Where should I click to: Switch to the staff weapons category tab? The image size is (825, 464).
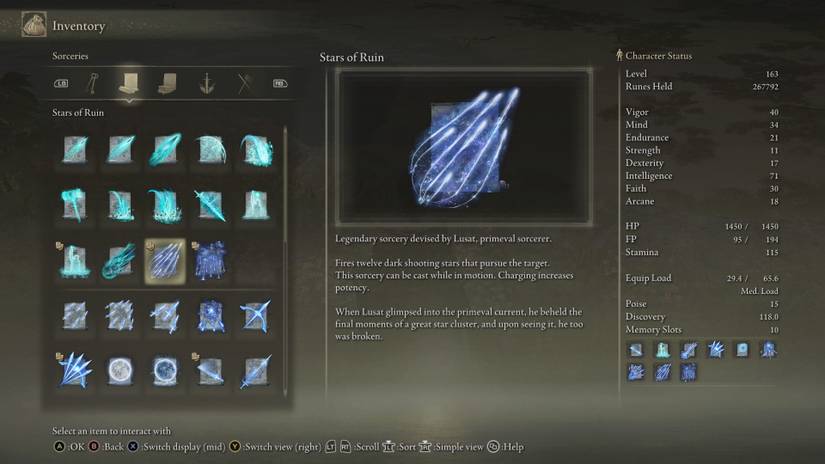(x=93, y=84)
